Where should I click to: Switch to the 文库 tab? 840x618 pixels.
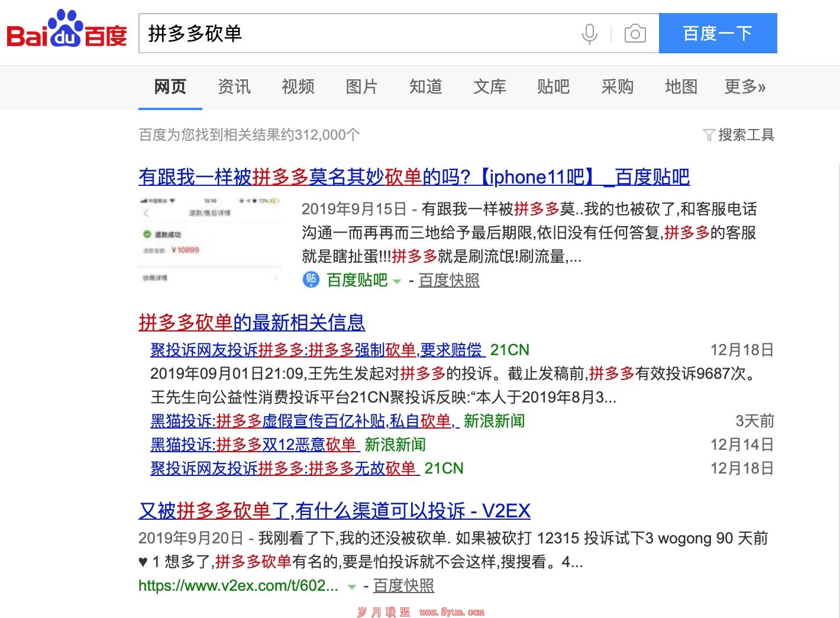[x=490, y=87]
